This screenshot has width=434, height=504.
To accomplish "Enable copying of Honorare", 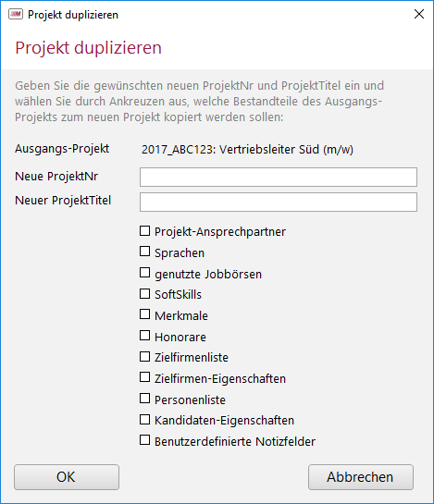I will click(144, 336).
